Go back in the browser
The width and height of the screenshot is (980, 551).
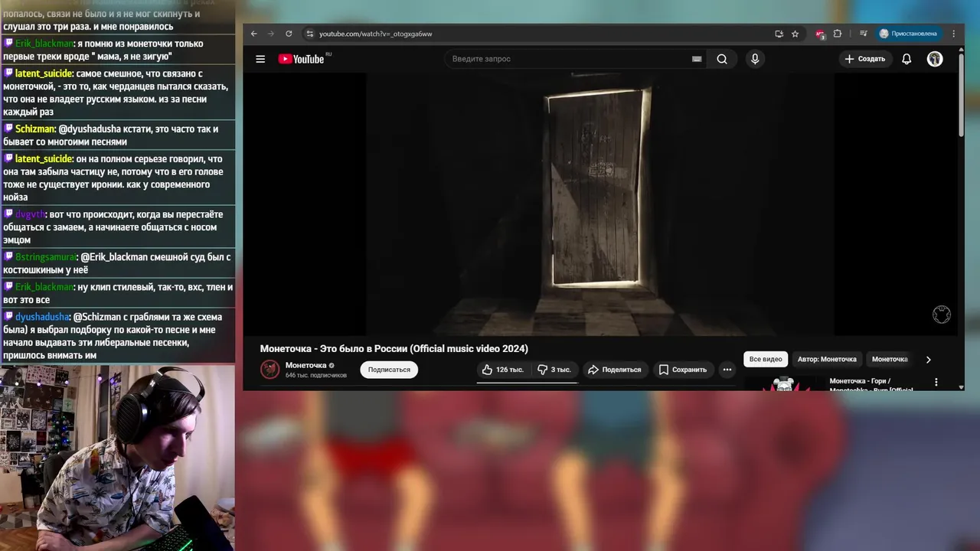tap(254, 34)
